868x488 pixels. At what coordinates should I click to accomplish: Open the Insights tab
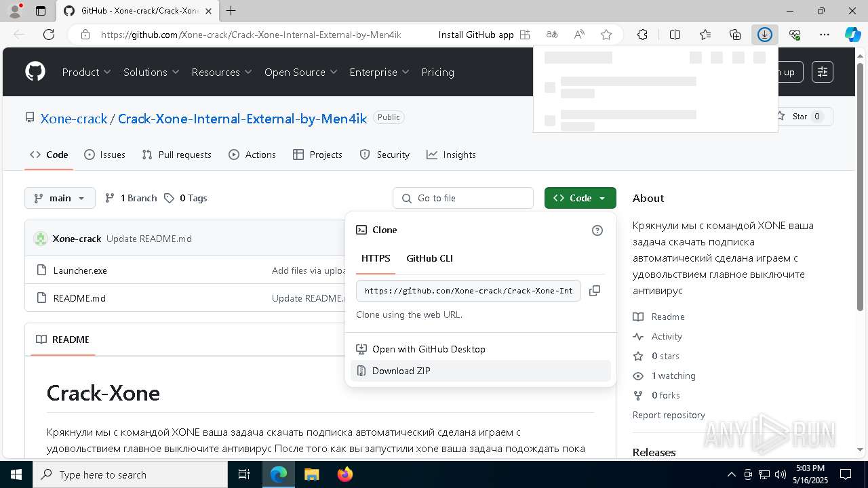[451, 155]
